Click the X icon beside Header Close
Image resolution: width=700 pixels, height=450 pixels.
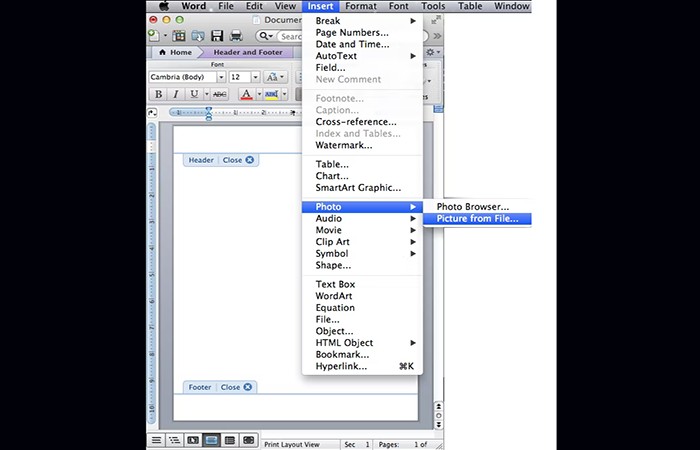[250, 160]
